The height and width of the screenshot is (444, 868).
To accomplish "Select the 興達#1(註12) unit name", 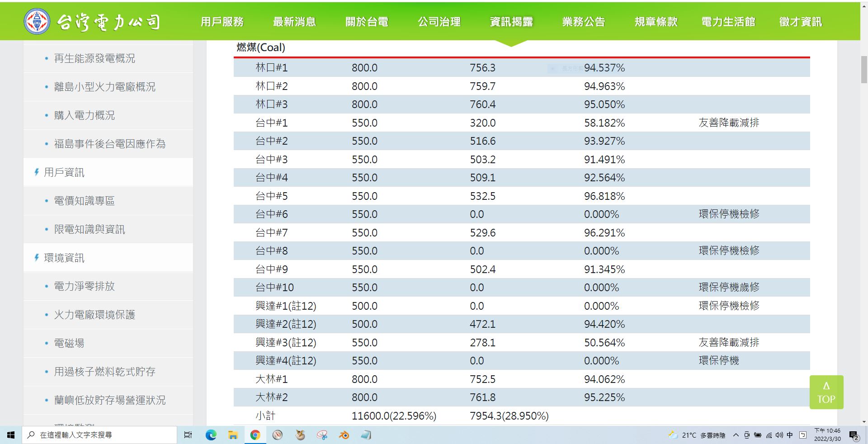I will click(286, 306).
